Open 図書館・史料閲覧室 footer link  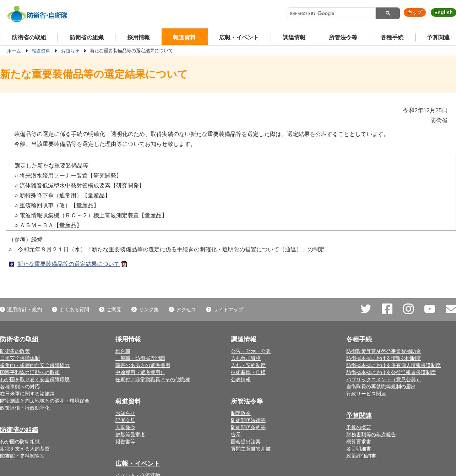pyautogui.click(x=22, y=456)
